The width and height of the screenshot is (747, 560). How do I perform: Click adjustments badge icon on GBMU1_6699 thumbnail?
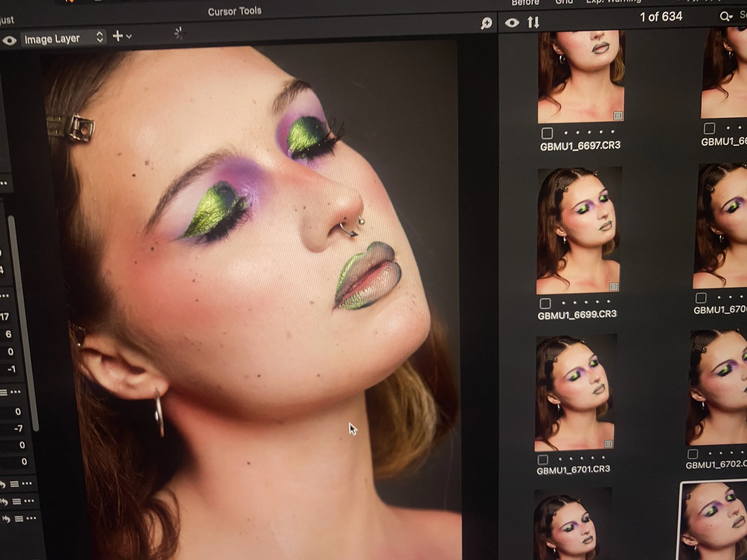click(x=613, y=287)
